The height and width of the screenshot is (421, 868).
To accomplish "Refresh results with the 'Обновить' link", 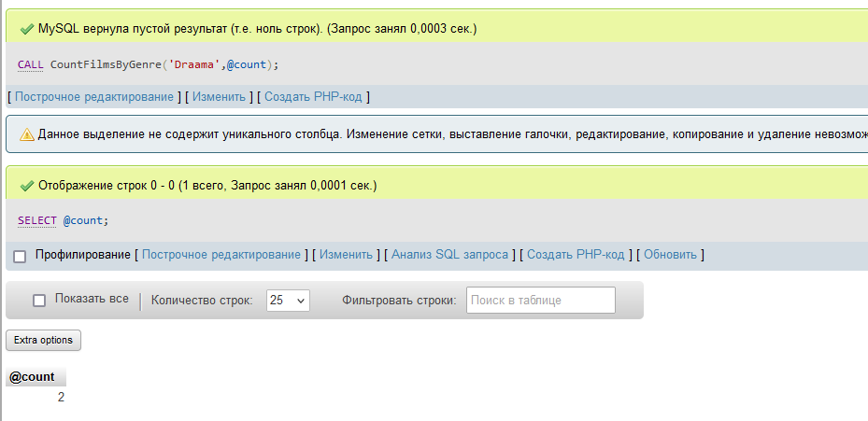I will (x=670, y=255).
